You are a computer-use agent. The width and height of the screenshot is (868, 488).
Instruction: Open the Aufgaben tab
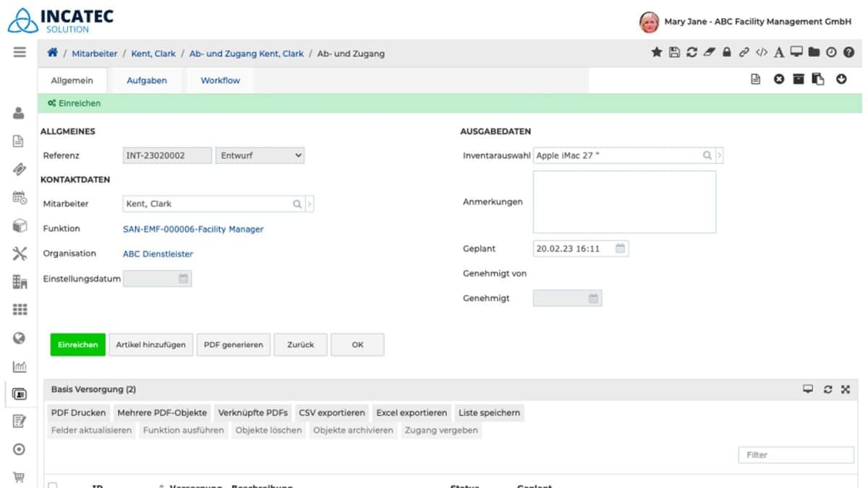click(146, 80)
